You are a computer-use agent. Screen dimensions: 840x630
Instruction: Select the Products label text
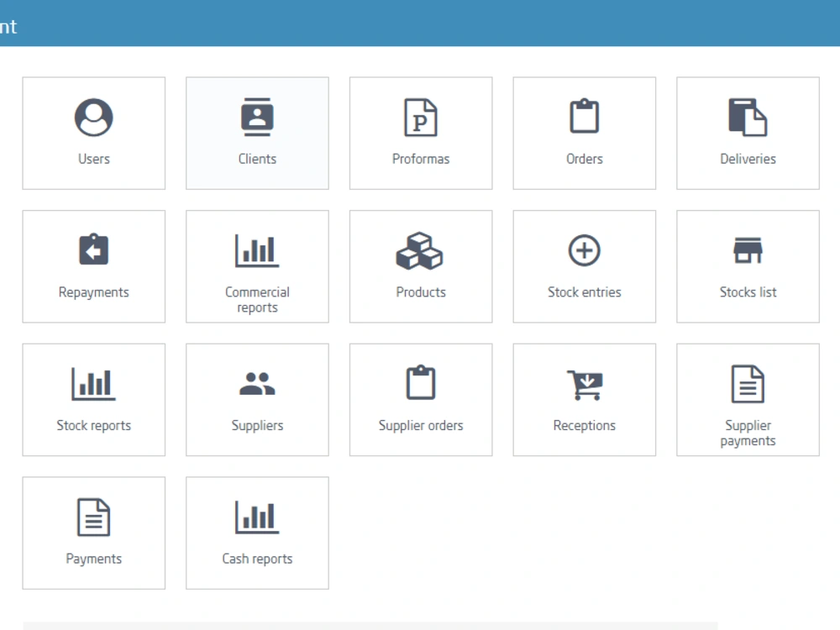point(421,292)
